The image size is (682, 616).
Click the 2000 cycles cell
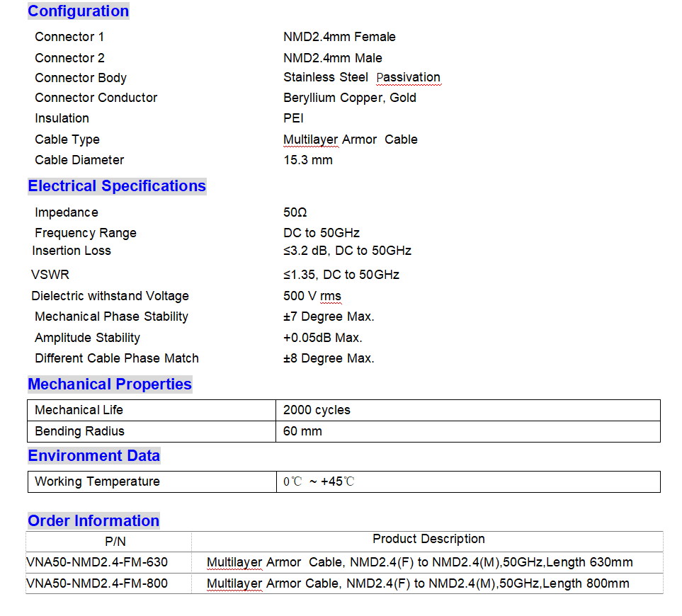(468, 411)
